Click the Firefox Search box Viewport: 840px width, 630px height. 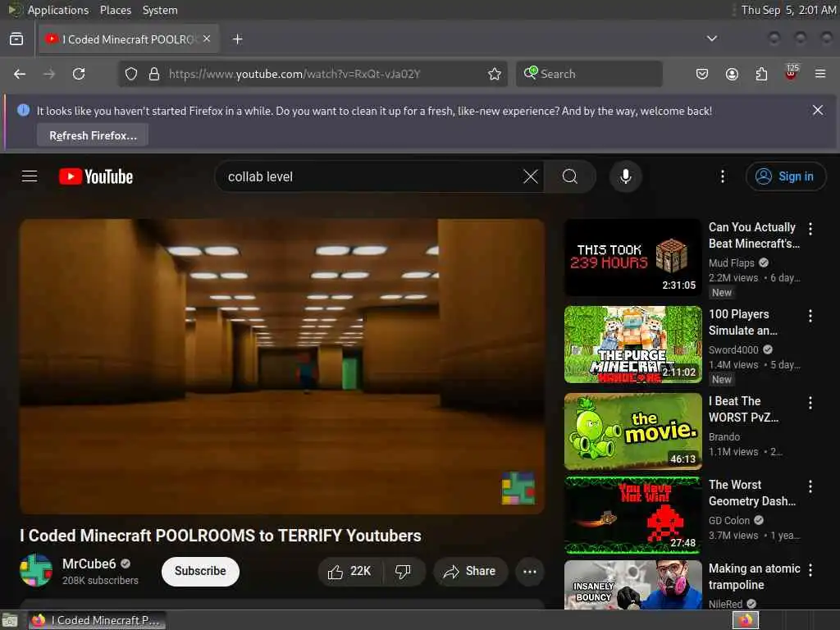pyautogui.click(x=589, y=74)
